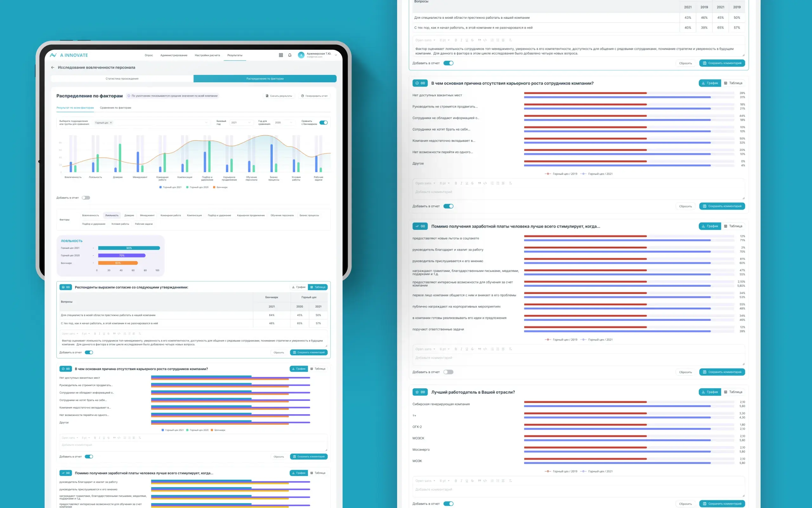Open the 8 pt size dropdown in right panel career-growth editor

click(444, 183)
